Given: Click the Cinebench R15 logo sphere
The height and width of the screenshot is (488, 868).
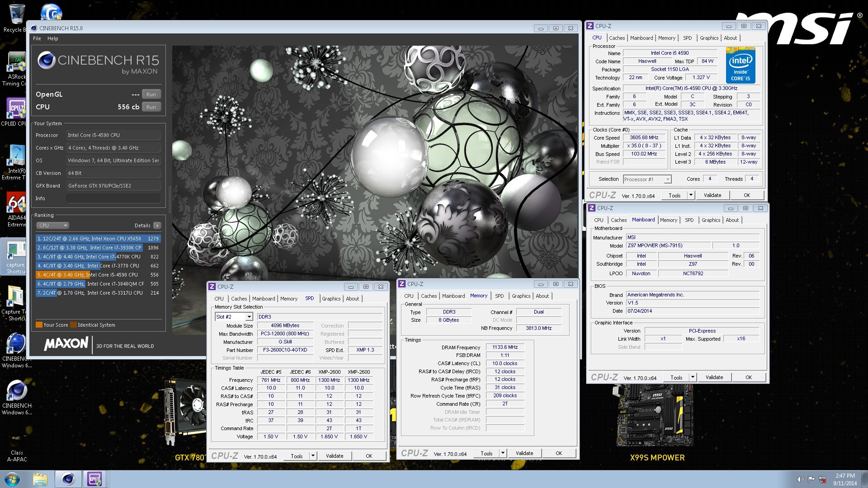Looking at the screenshot, I should coord(46,61).
